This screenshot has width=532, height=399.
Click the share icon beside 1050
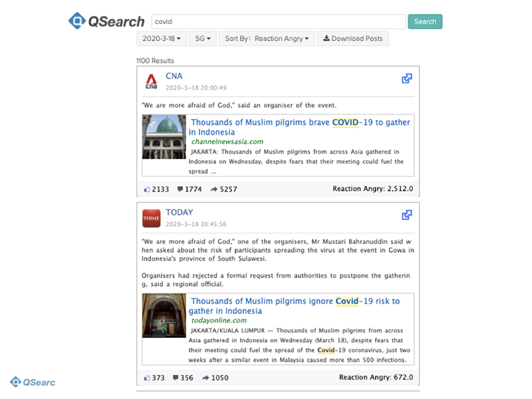(205, 378)
